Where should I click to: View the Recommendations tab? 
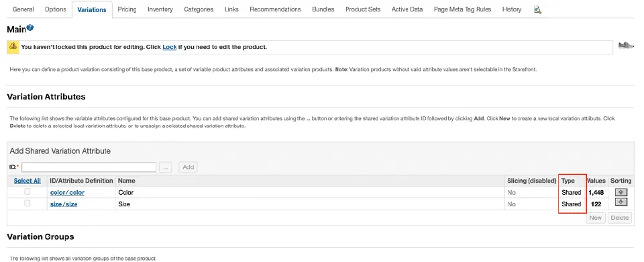click(275, 9)
